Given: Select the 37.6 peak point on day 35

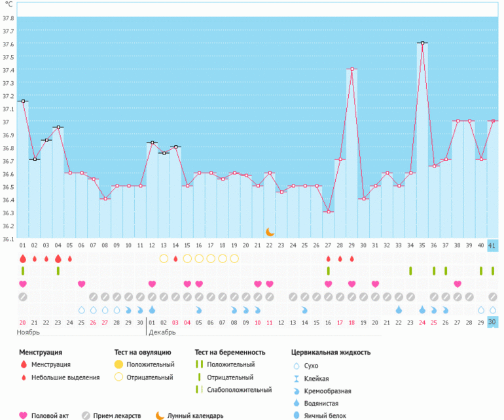Looking at the screenshot, I should 423,43.
